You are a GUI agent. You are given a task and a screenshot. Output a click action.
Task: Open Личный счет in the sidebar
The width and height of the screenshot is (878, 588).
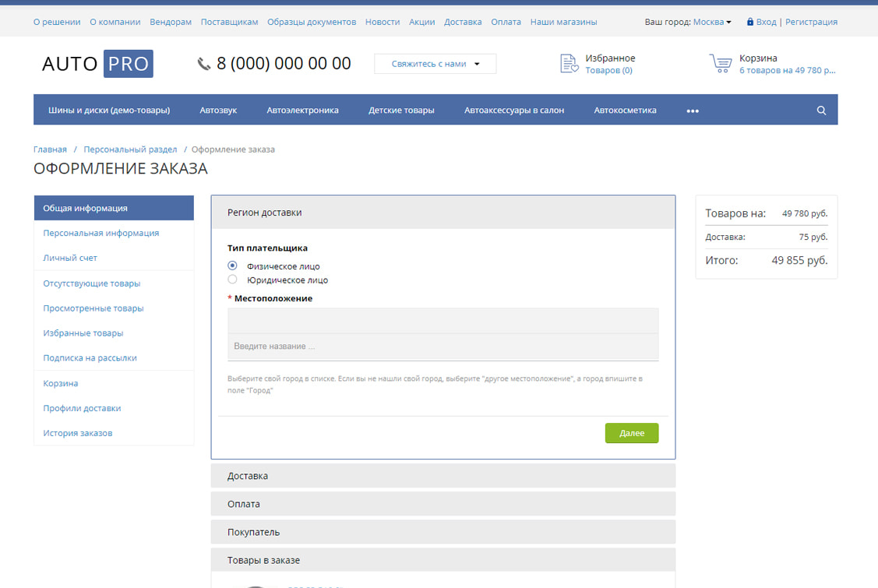coord(70,258)
